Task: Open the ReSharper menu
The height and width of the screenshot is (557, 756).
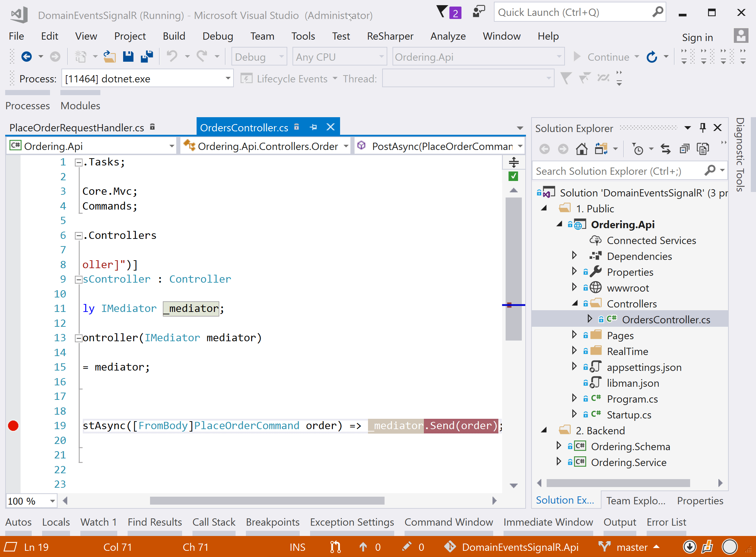Action: (390, 36)
